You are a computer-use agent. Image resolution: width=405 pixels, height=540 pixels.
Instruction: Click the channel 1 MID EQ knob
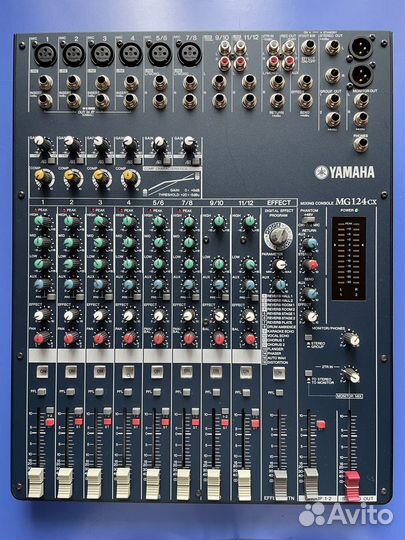coord(41,243)
